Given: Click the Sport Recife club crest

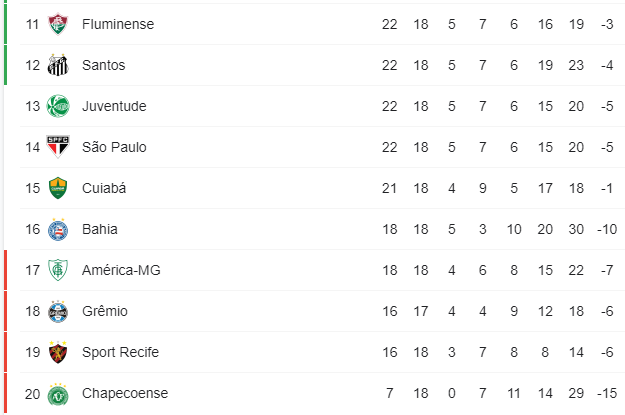Looking at the screenshot, I should (58, 352).
